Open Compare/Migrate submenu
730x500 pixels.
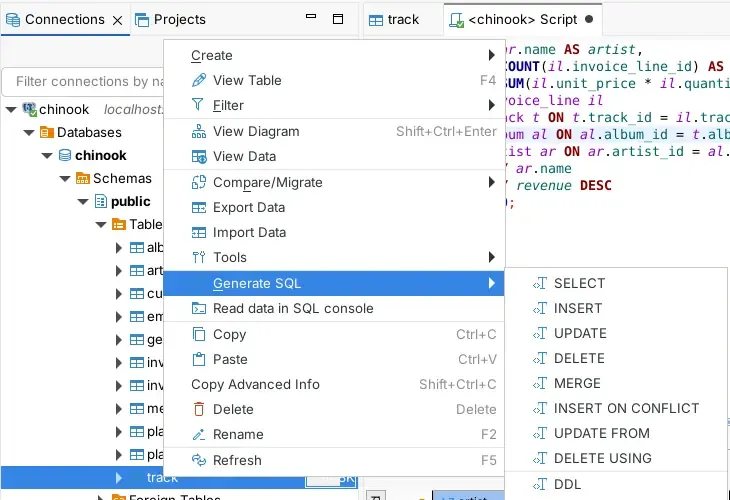[334, 182]
